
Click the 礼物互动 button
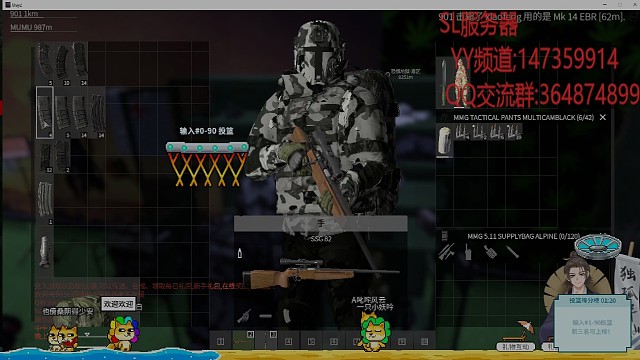[x=516, y=347]
